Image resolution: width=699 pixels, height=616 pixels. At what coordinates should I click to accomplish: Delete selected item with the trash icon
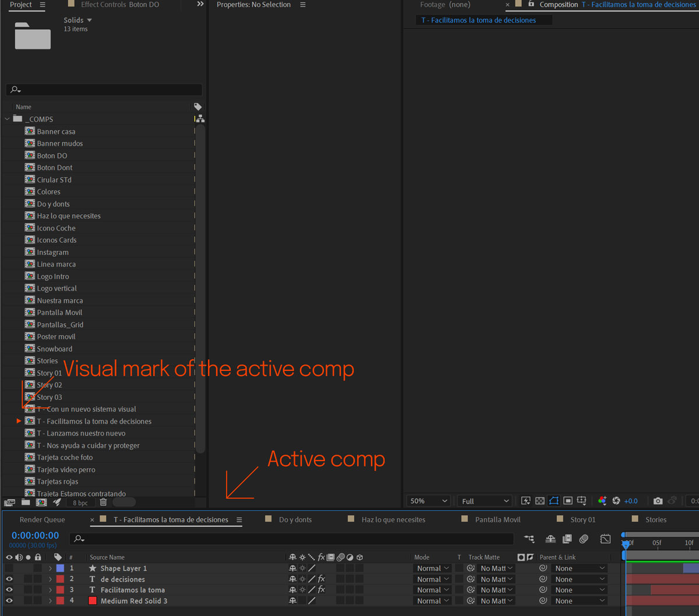click(x=103, y=501)
